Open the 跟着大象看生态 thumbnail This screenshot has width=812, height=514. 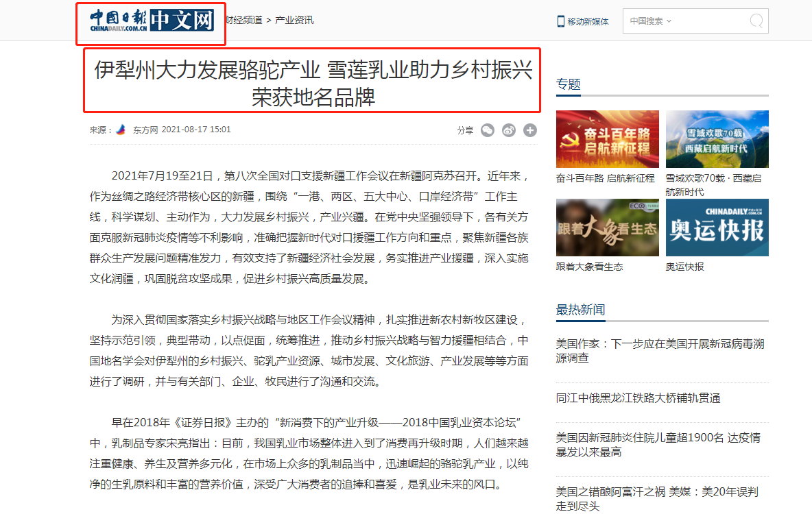(x=608, y=228)
